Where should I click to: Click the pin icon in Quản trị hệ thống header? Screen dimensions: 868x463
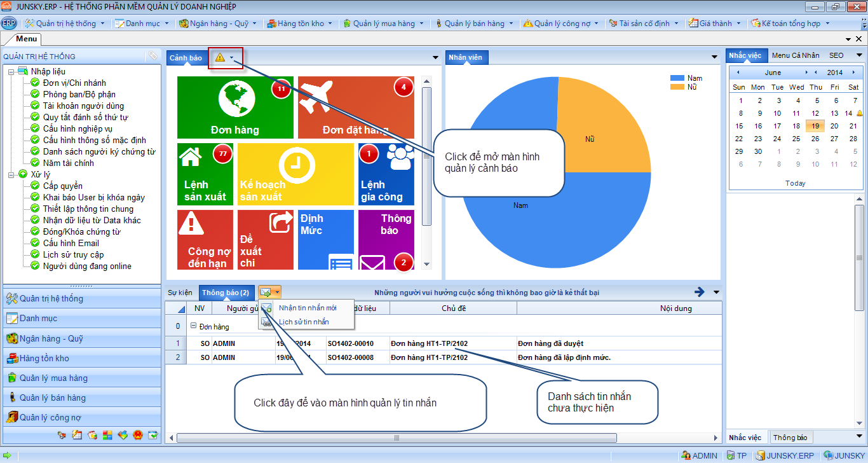[153, 56]
